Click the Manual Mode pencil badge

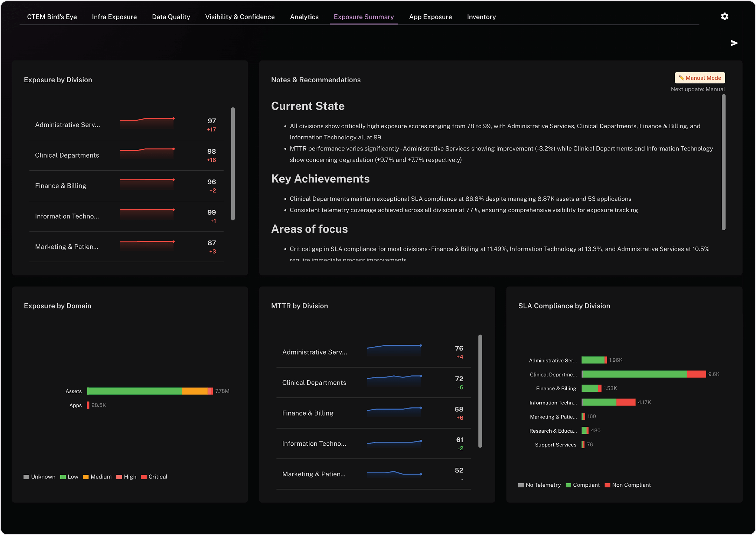click(700, 78)
